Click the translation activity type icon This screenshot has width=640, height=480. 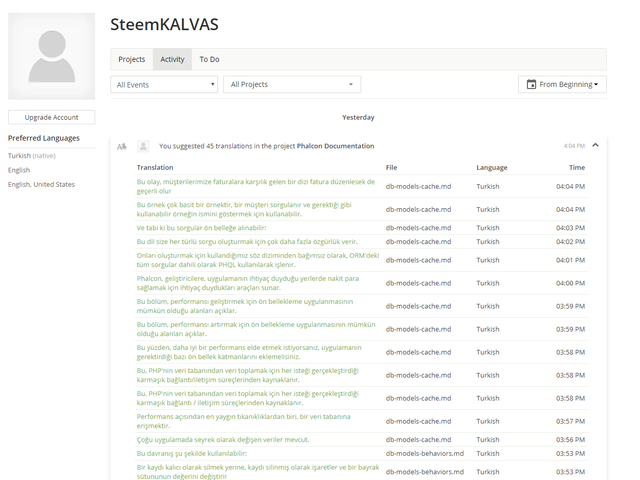point(121,146)
